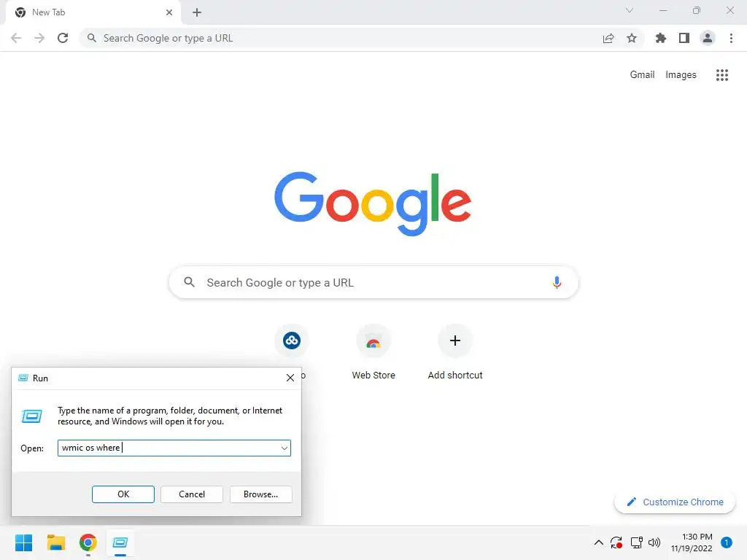The height and width of the screenshot is (560, 747).
Task: Open the volume speaker icon
Action: tap(654, 542)
